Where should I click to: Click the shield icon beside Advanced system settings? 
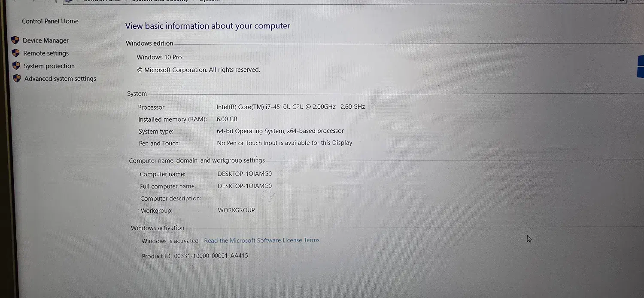(x=17, y=78)
